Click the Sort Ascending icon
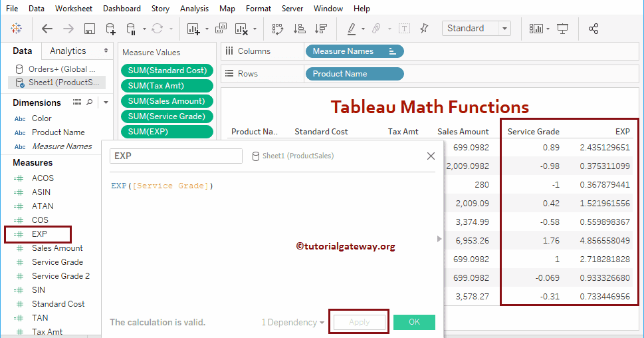 click(300, 29)
